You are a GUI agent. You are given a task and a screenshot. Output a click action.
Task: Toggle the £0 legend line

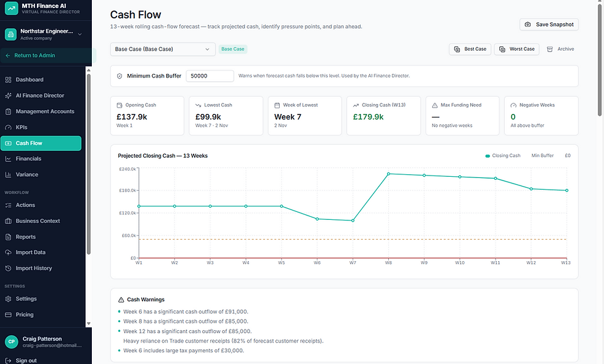(568, 156)
